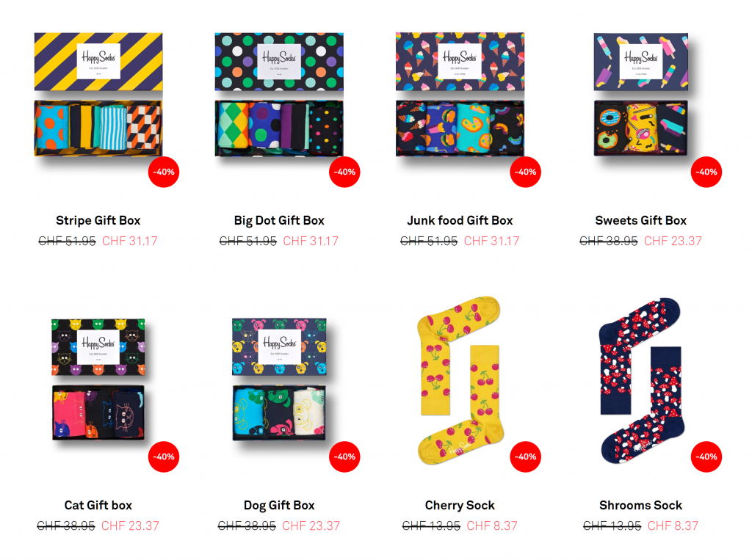The image size is (752, 560).
Task: Open the Cat Gift box title link
Action: coord(98,506)
